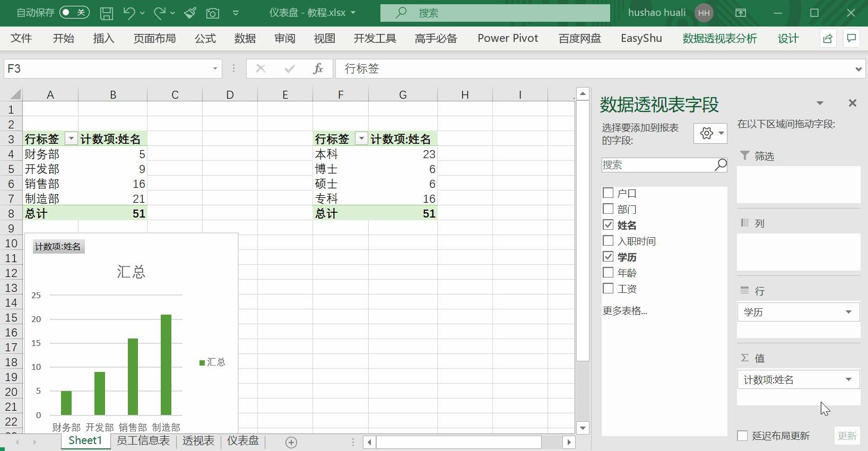Click the field search magnifier icon
Screen dimensions: 868x451
721,165
